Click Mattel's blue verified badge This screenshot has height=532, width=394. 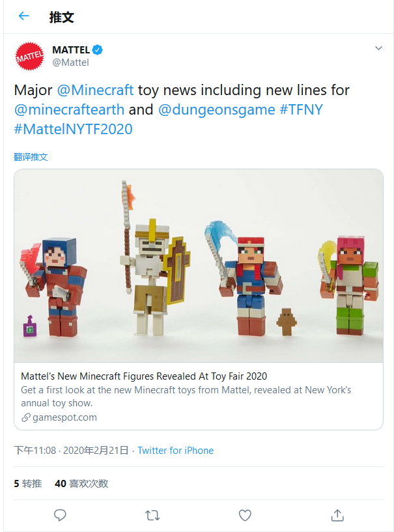tap(98, 50)
